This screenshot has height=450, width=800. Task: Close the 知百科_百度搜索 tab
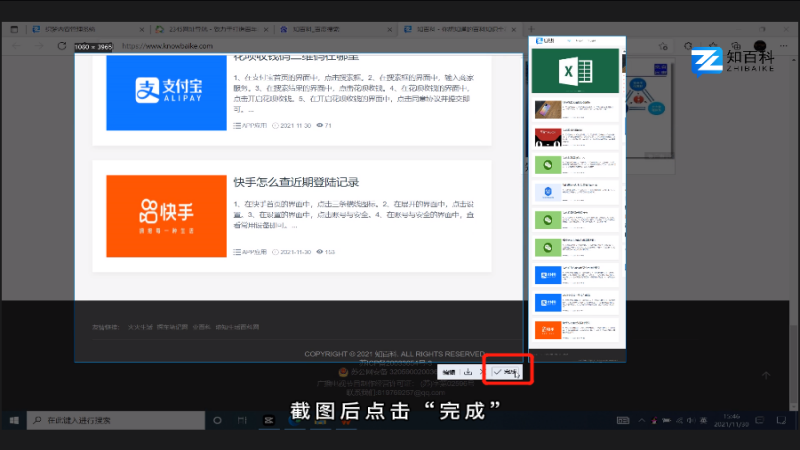[390, 30]
